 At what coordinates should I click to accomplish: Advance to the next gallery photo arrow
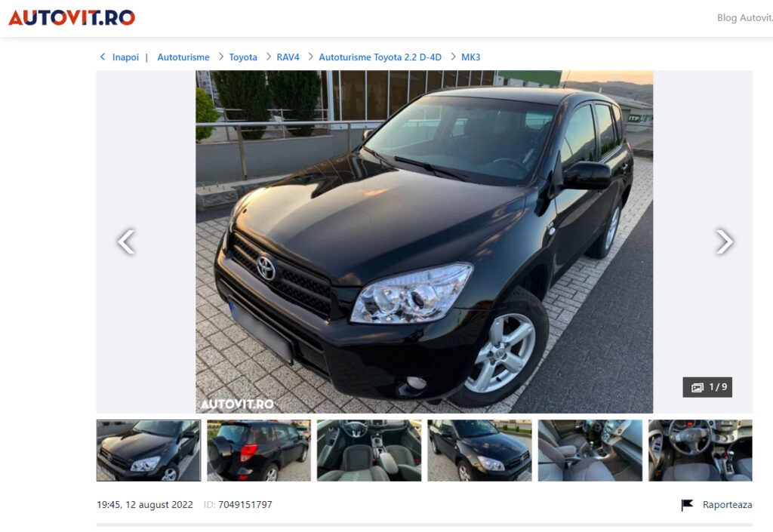[724, 242]
